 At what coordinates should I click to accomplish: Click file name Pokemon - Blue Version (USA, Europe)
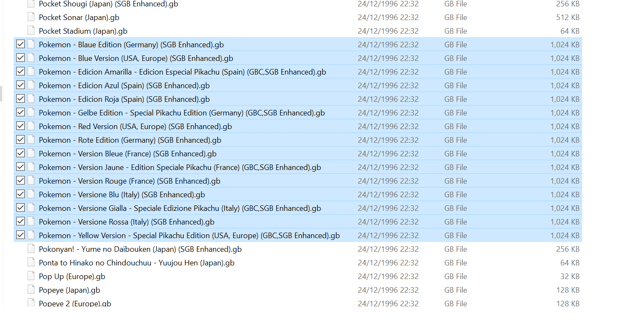pyautogui.click(x=136, y=58)
